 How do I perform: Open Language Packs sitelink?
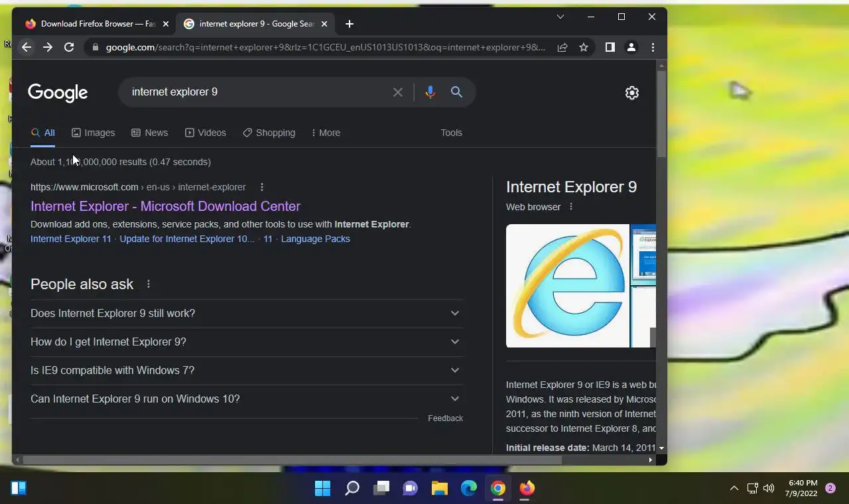(316, 239)
